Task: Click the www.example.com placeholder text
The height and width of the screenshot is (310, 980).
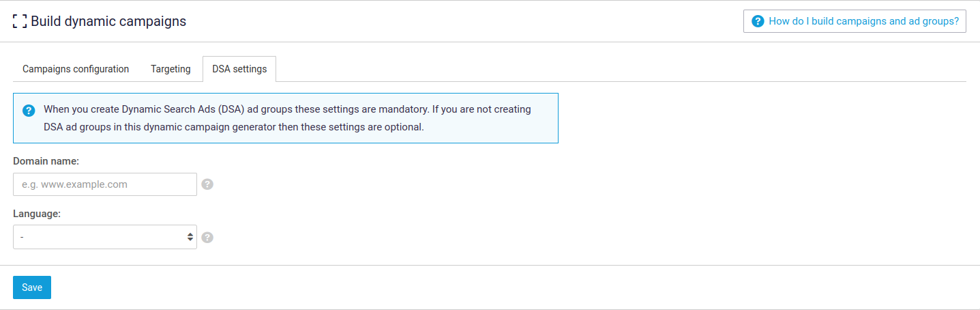Action: [x=85, y=184]
